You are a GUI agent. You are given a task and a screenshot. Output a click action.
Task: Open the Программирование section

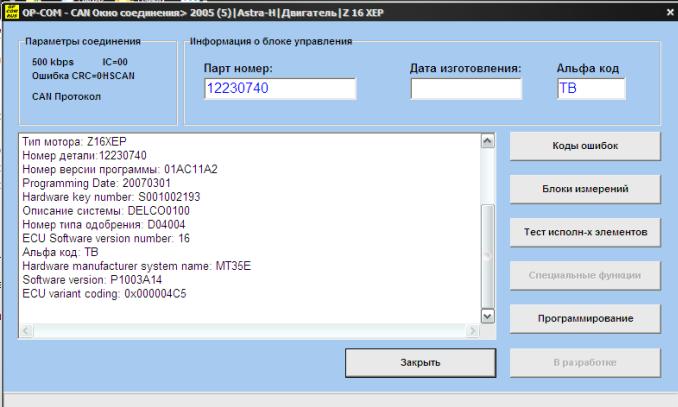585,318
